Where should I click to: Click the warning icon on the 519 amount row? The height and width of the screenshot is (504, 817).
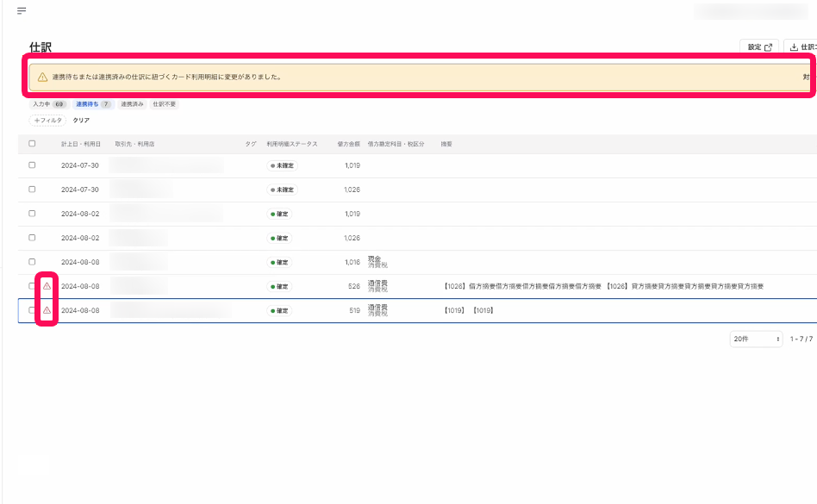(47, 310)
